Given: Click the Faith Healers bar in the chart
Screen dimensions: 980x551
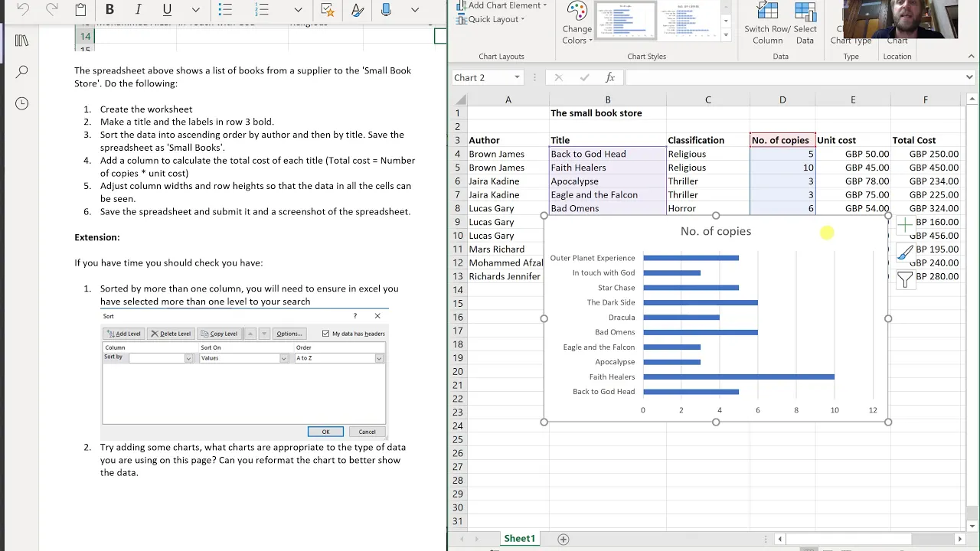Looking at the screenshot, I should (x=739, y=377).
